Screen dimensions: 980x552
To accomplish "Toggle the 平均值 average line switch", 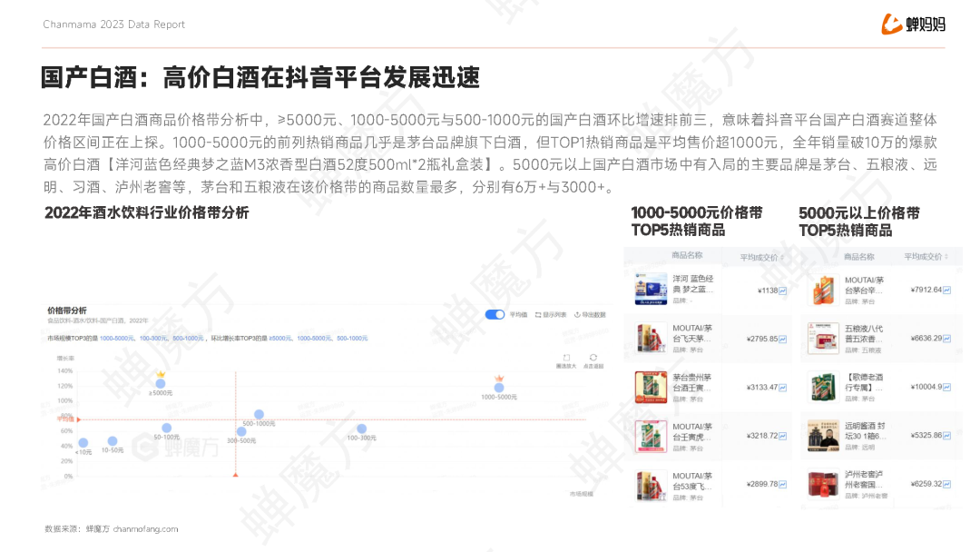I will pos(495,314).
